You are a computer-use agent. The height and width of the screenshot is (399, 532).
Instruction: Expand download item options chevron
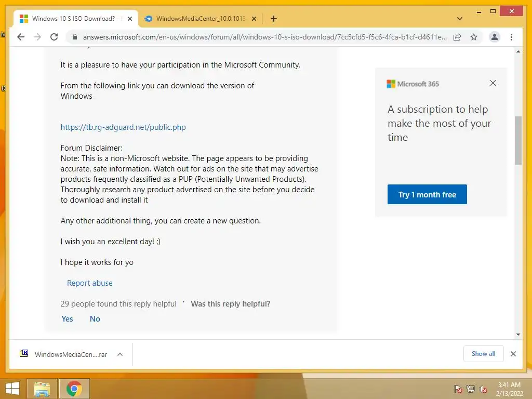tap(120, 354)
